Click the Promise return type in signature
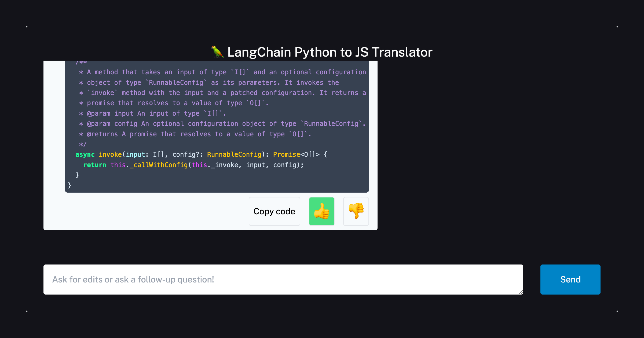644x338 pixels. coord(286,155)
